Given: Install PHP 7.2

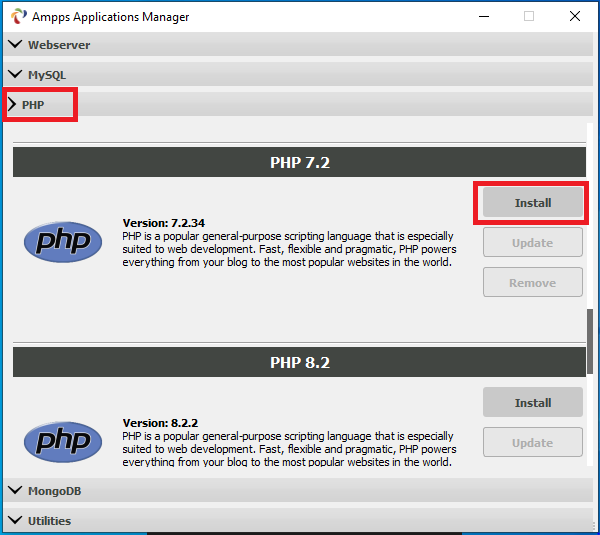Looking at the screenshot, I should pyautogui.click(x=533, y=202).
